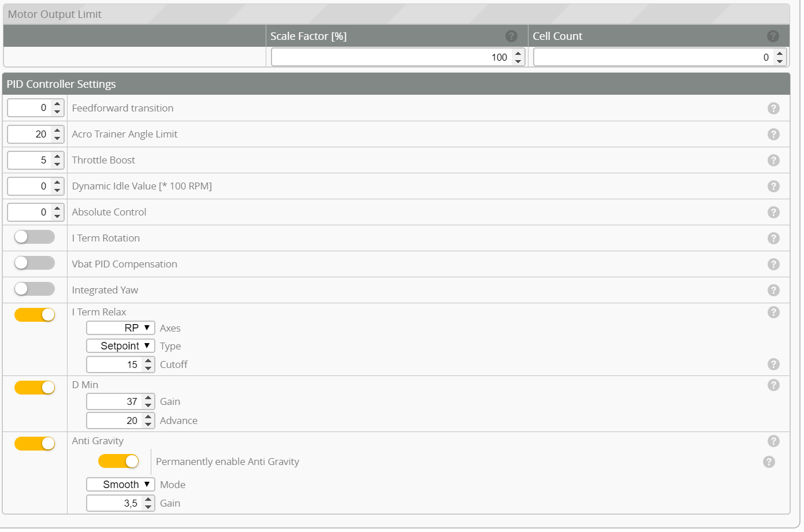Open Anti Gravity Smooth Mode dropdown
Viewport: 804px width, 532px height.
point(121,485)
